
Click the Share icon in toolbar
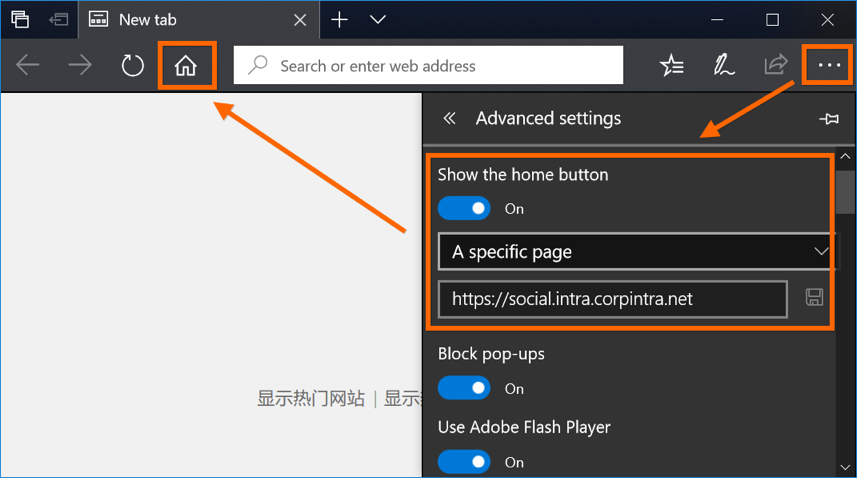776,66
